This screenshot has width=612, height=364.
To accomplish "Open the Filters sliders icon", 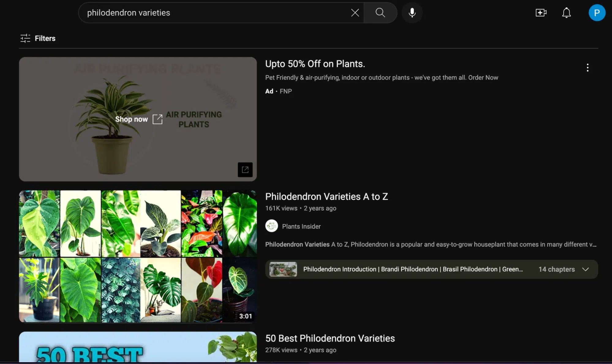I will tap(25, 38).
